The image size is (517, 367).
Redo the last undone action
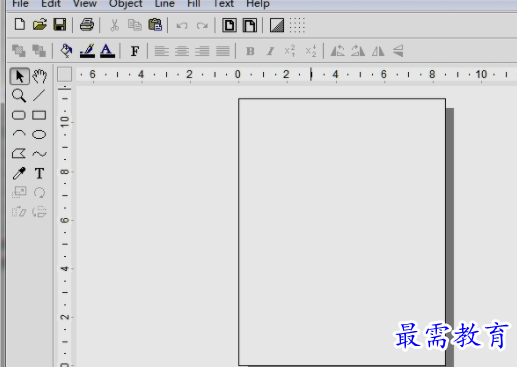(x=202, y=26)
